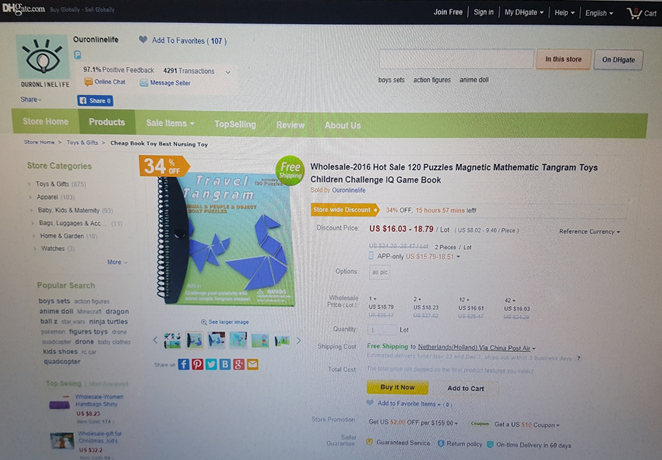Select the 'as pic' option
Image resolution: width=662 pixels, height=460 pixels.
pyautogui.click(x=380, y=272)
